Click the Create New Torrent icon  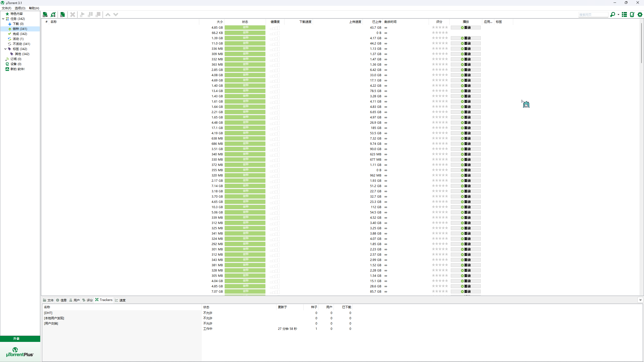coord(63,15)
